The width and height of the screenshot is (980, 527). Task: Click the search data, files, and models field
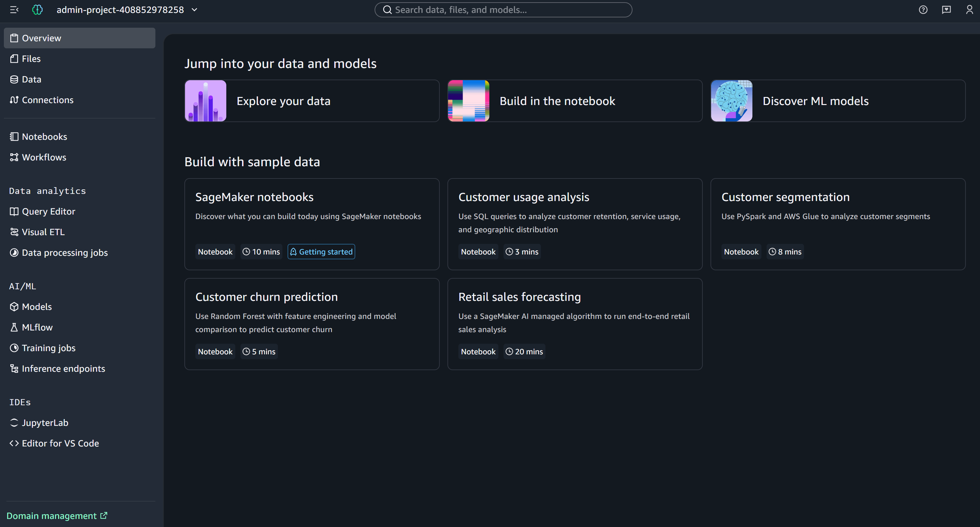[x=503, y=10]
